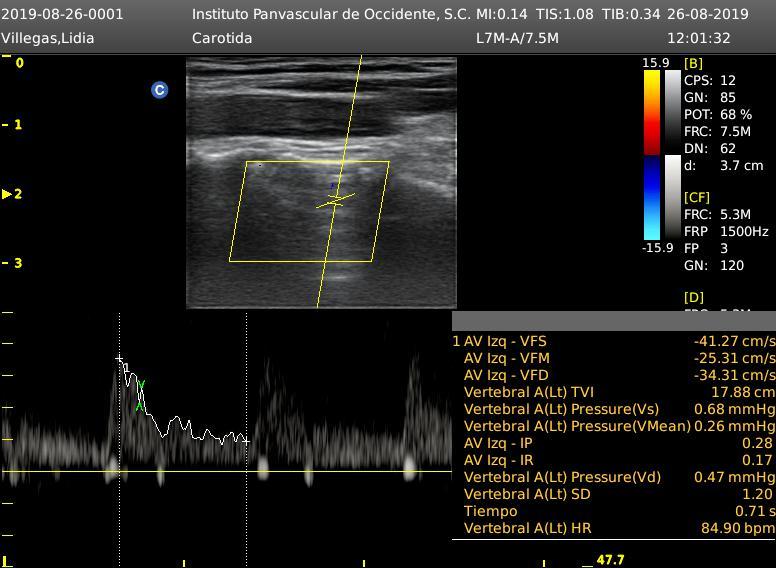776x568 pixels.
Task: Select the blue negative velocity color bar
Action: coord(651,198)
